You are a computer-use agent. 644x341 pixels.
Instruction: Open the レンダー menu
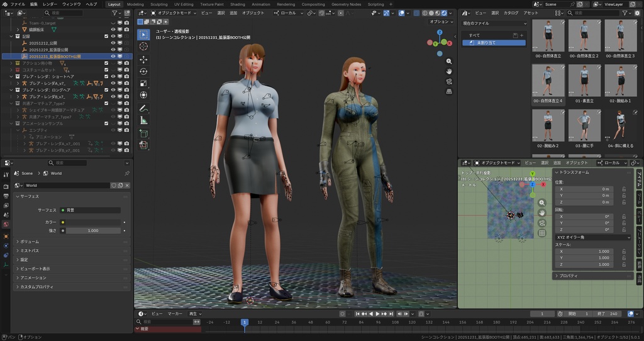pos(50,4)
